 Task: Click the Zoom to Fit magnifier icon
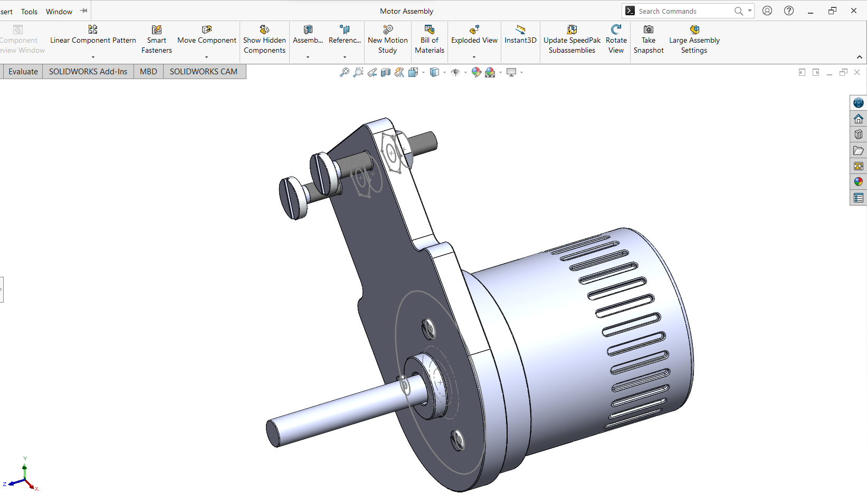tap(345, 72)
